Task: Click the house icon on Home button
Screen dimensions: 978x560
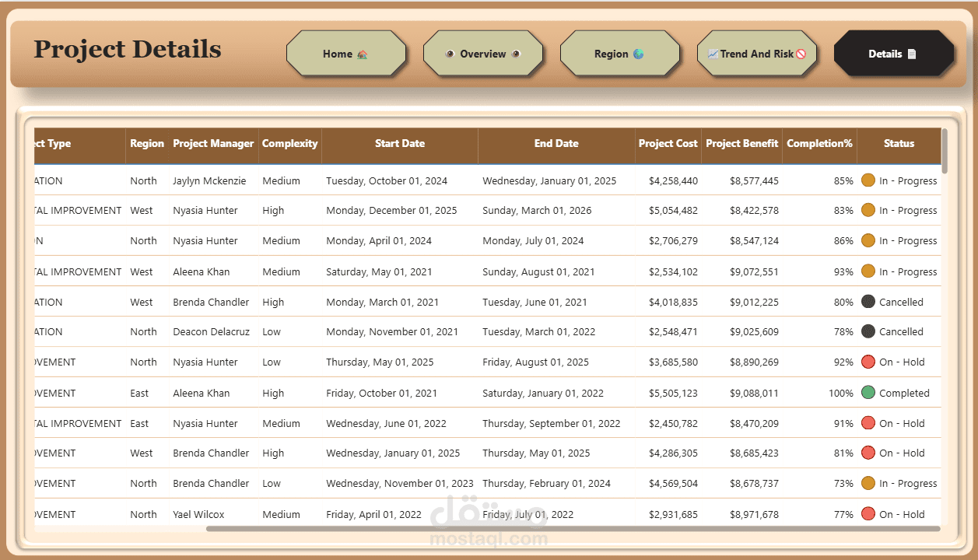Action: (362, 54)
